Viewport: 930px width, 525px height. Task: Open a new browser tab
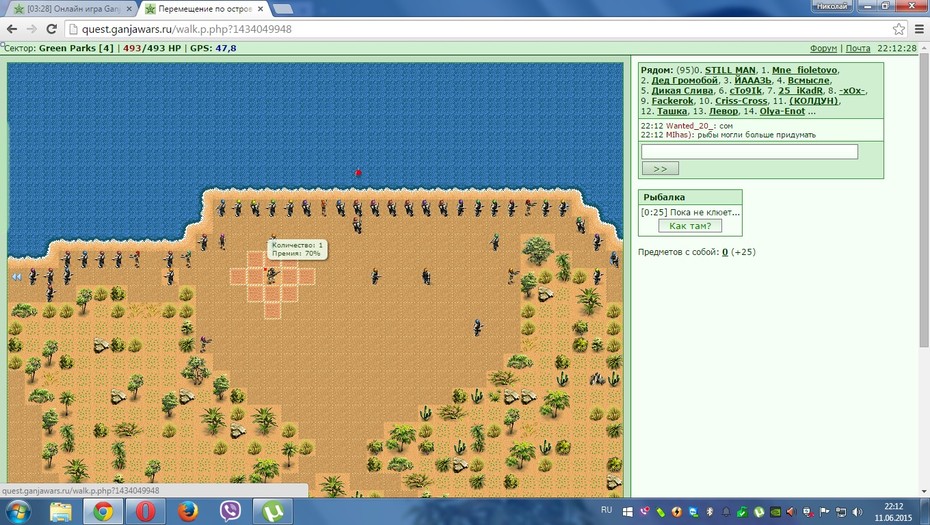coord(283,9)
